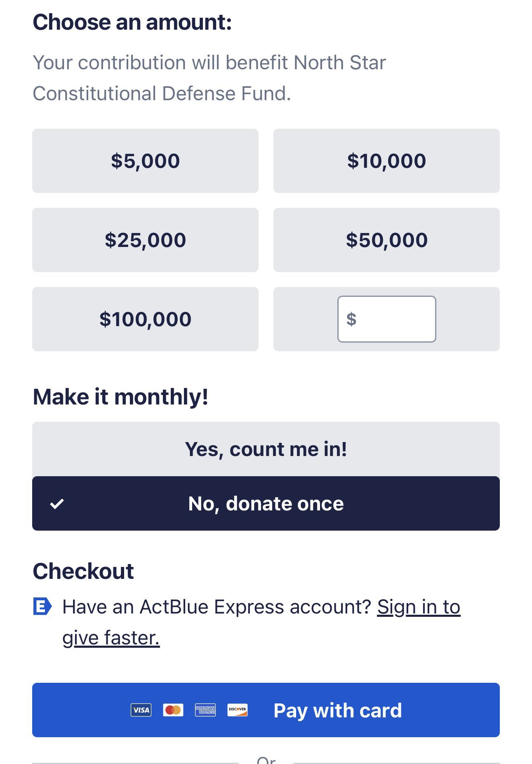Click the Visa card icon
This screenshot has height=764, width=532.
(141, 710)
